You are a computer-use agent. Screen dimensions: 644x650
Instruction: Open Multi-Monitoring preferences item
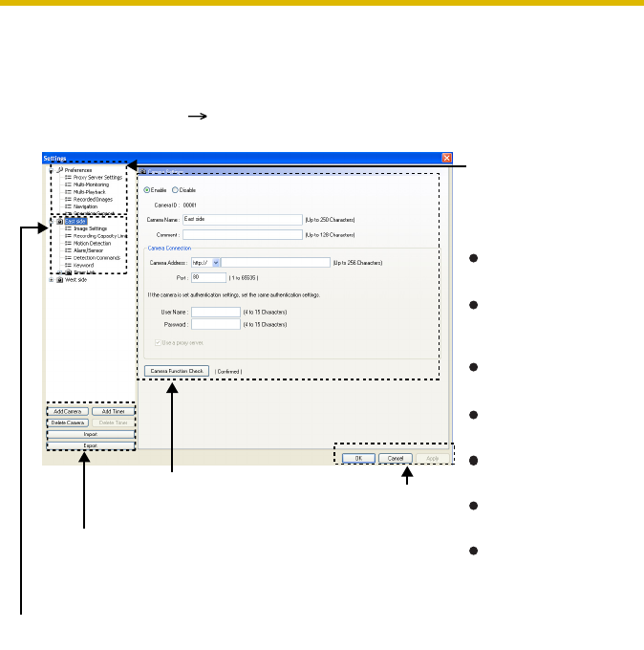(89, 185)
